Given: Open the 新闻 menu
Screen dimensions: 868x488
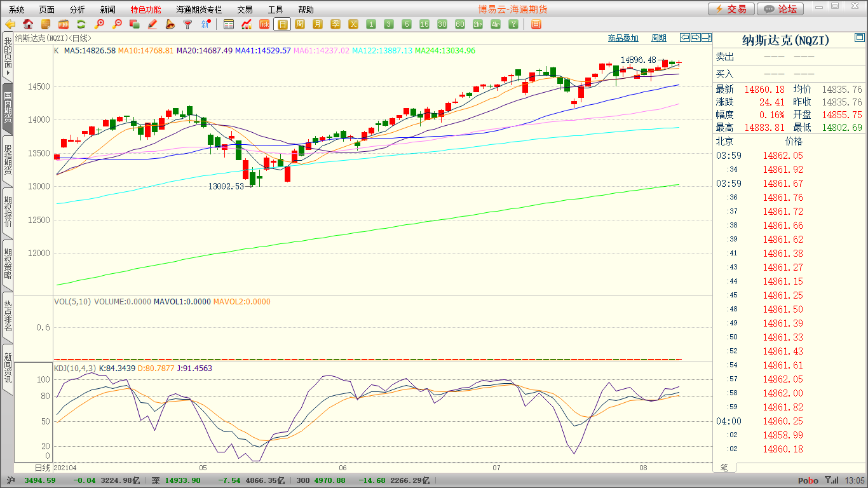Looking at the screenshot, I should click(x=108, y=10).
